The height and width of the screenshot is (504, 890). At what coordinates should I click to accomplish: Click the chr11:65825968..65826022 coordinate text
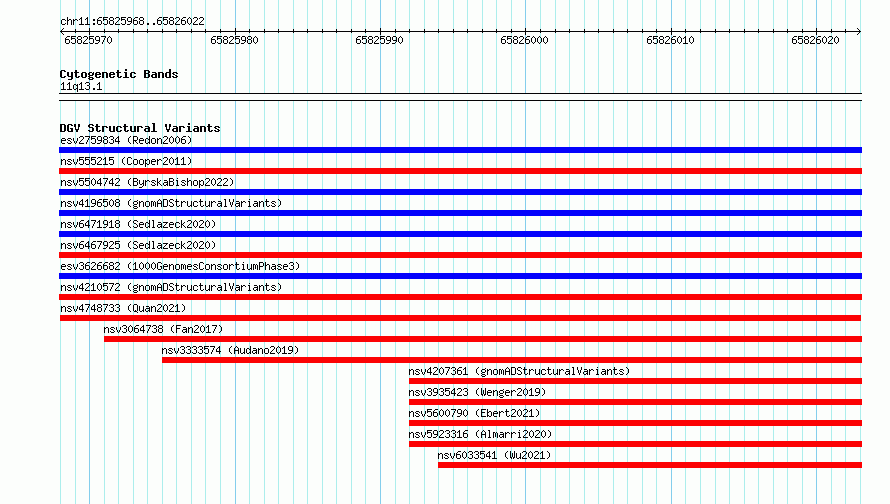132,21
